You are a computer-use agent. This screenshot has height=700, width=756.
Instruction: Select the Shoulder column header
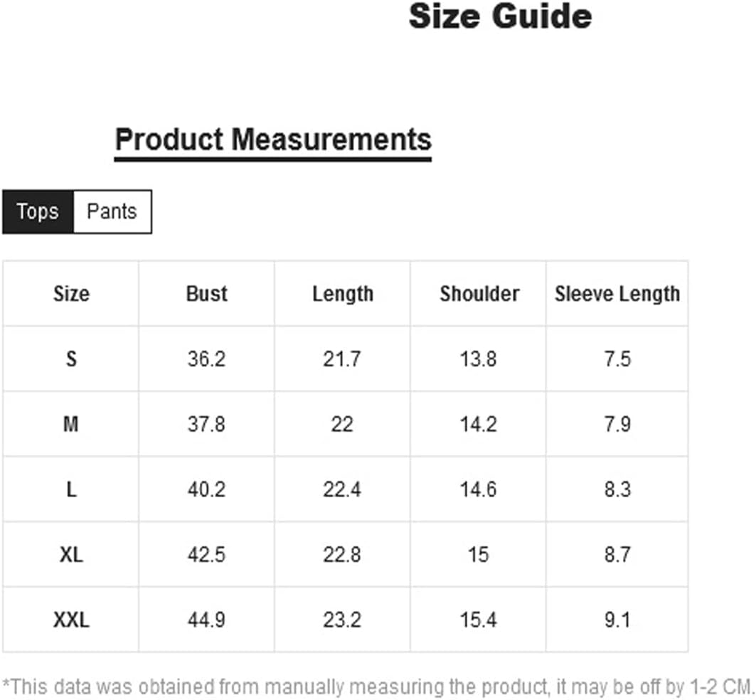point(479,294)
